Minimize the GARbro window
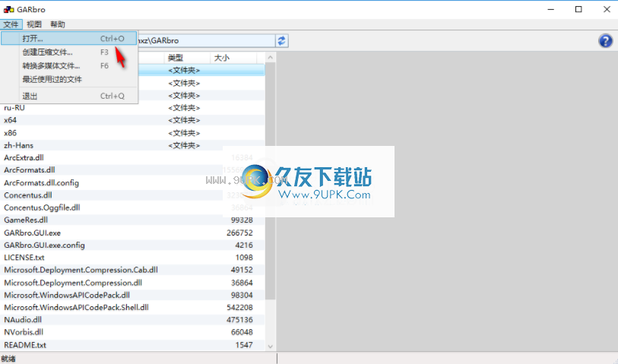Viewport: 618px width, 364px height. [551, 9]
